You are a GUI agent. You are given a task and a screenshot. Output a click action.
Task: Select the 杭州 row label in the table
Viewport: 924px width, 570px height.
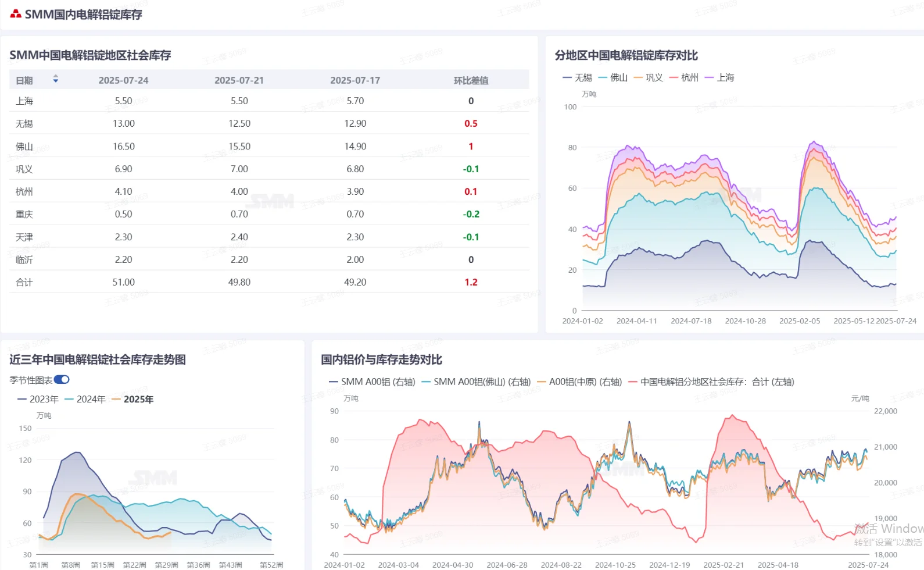coord(24,191)
